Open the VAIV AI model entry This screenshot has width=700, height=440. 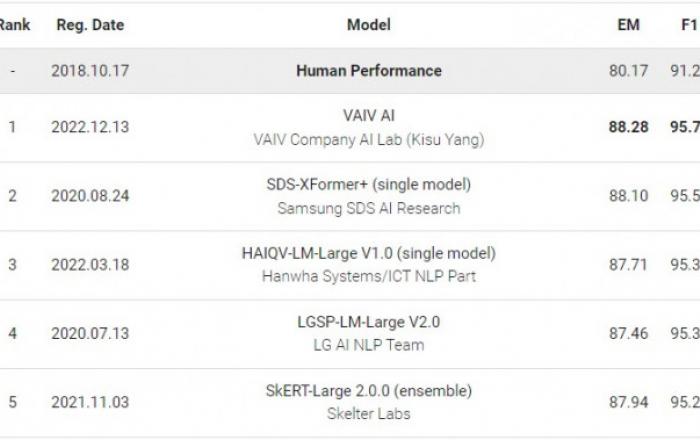(368, 116)
